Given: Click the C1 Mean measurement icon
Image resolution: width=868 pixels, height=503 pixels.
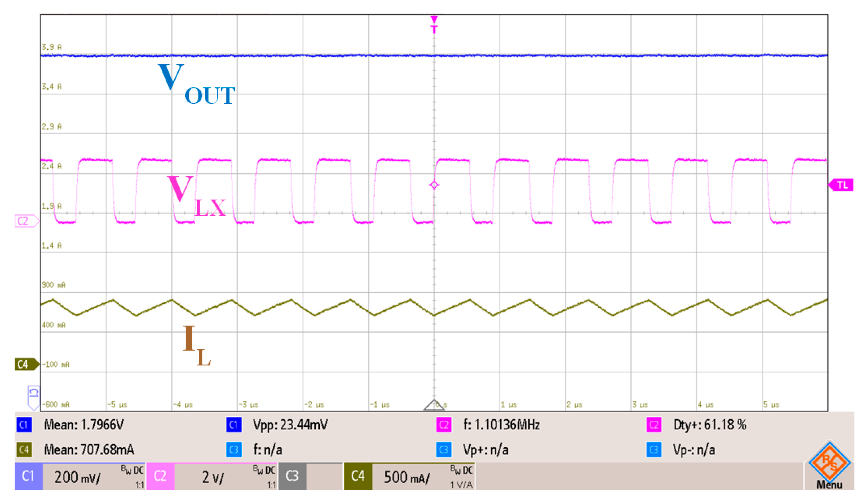Looking at the screenshot, I should pos(24,425).
